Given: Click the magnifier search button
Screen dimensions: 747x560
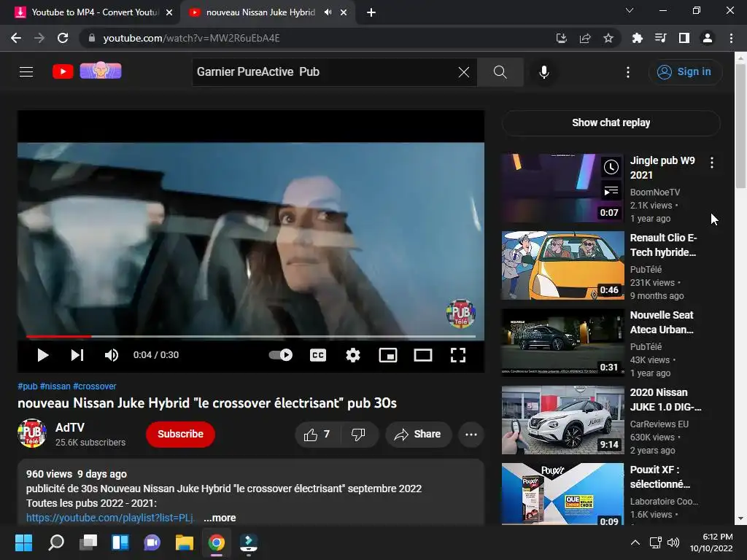Looking at the screenshot, I should 500,72.
